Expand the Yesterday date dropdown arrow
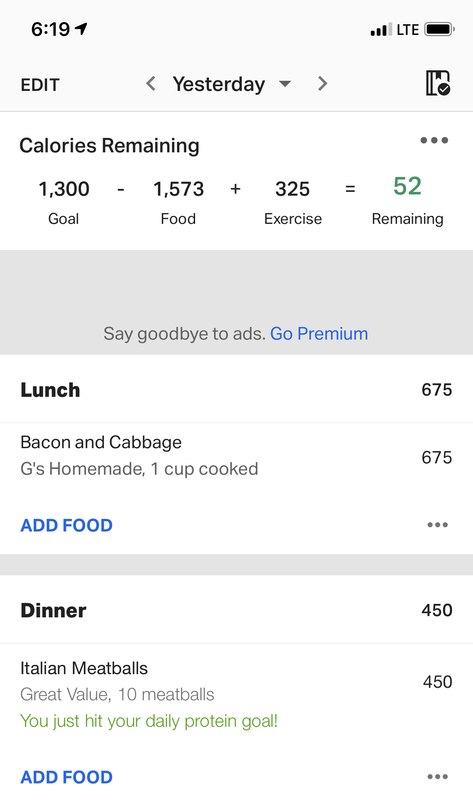Image resolution: width=473 pixels, height=800 pixels. pos(285,84)
